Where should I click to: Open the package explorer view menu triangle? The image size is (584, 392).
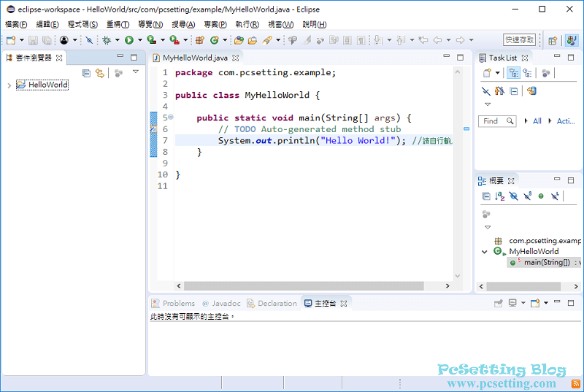point(136,72)
